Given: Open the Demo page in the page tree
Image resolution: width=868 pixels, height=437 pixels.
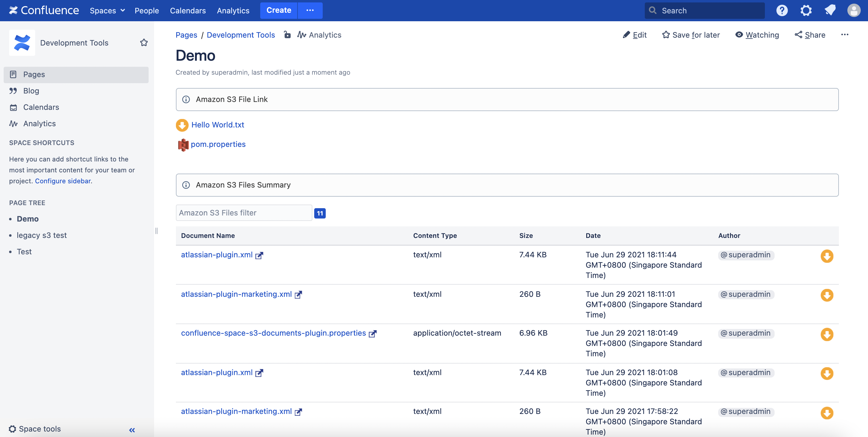Looking at the screenshot, I should pyautogui.click(x=28, y=219).
